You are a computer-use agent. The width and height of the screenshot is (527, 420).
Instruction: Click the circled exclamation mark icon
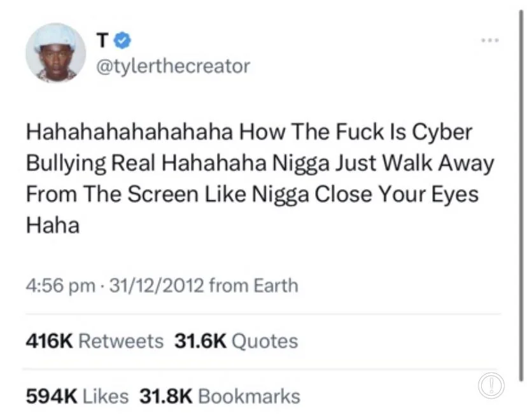(491, 385)
